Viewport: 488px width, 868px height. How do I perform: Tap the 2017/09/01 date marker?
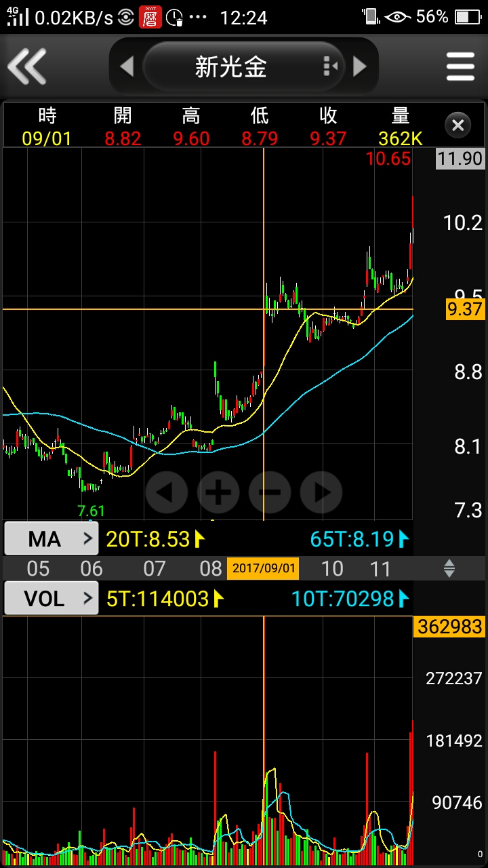pos(263,568)
